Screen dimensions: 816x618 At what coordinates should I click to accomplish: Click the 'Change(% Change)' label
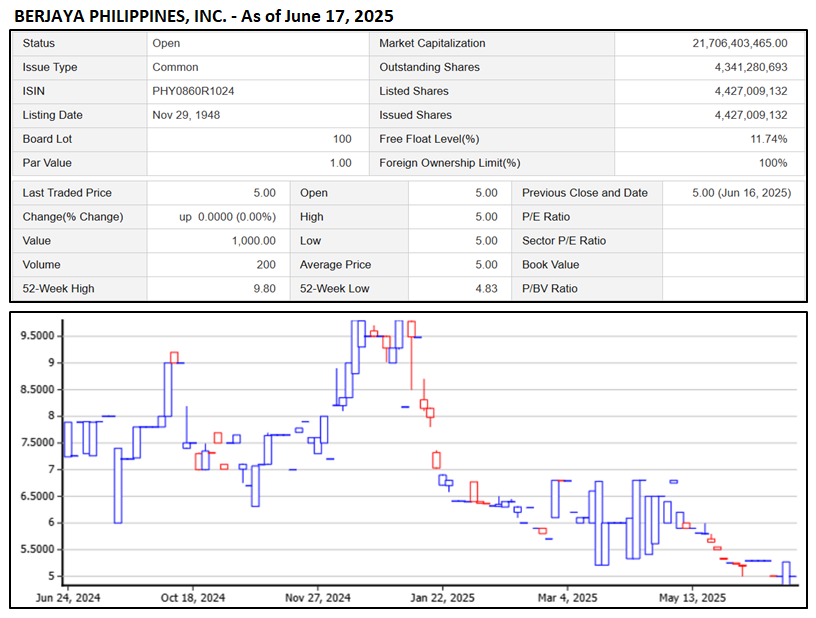(73, 217)
